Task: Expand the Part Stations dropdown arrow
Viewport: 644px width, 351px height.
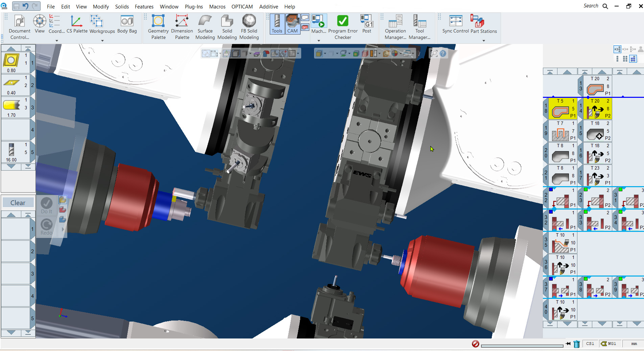Action: click(483, 41)
